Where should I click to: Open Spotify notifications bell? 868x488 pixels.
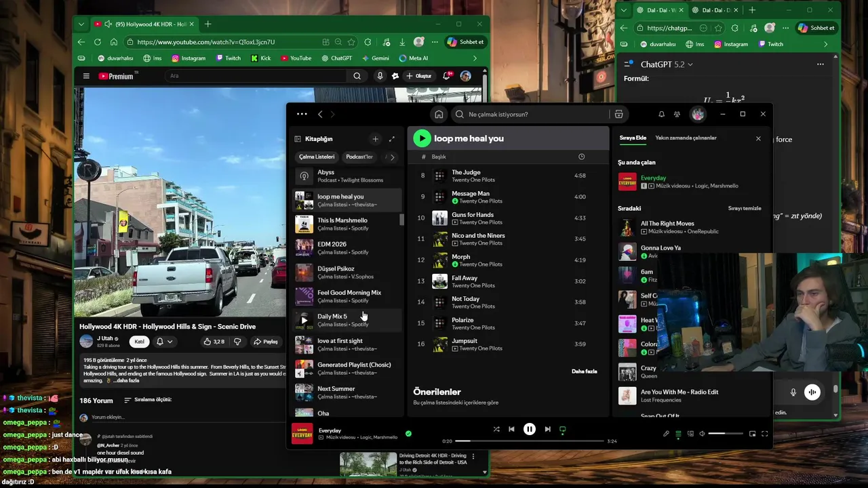pos(661,115)
